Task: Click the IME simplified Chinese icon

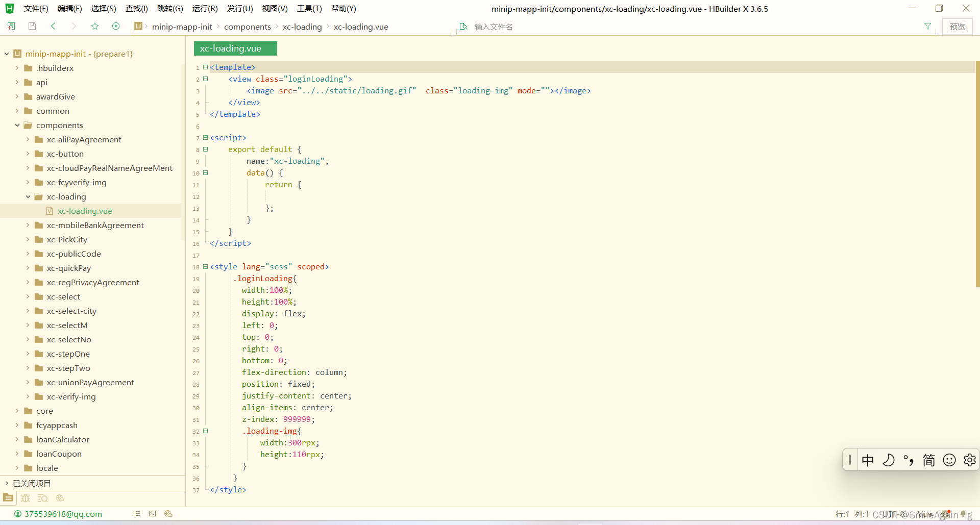Action: pyautogui.click(x=929, y=460)
